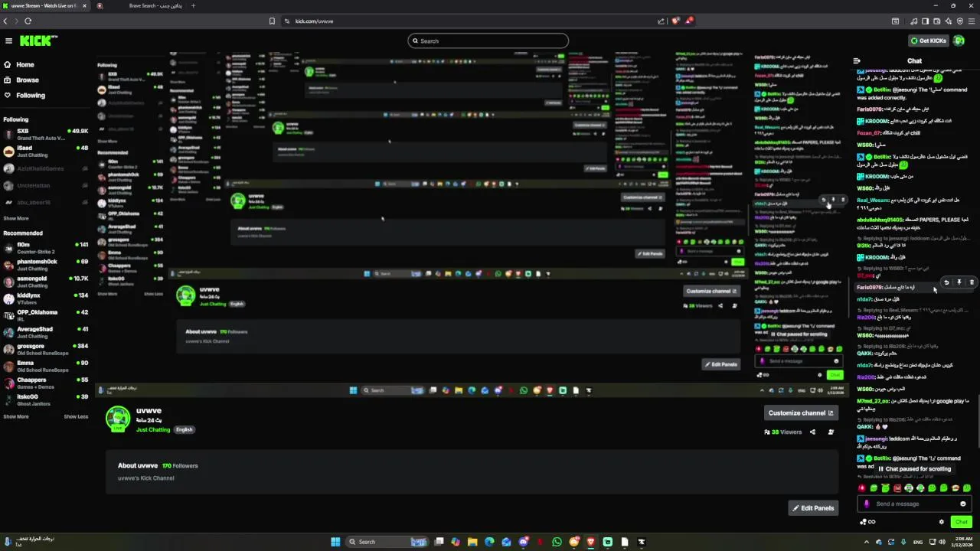Viewport: 980px width, 551px height.
Task: Select the first red emote in emote row
Action: [x=862, y=488]
